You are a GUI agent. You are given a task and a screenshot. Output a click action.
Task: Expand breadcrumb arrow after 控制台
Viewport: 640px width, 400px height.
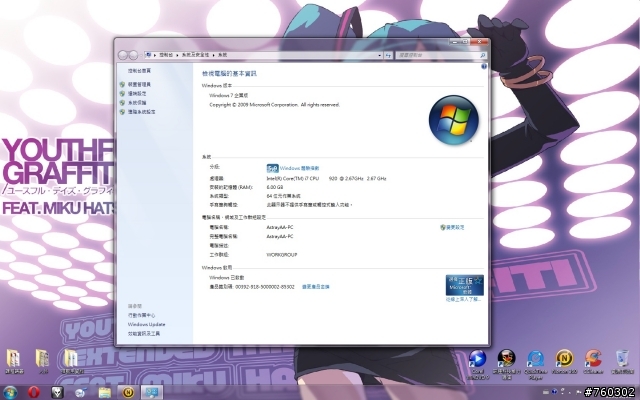point(178,55)
